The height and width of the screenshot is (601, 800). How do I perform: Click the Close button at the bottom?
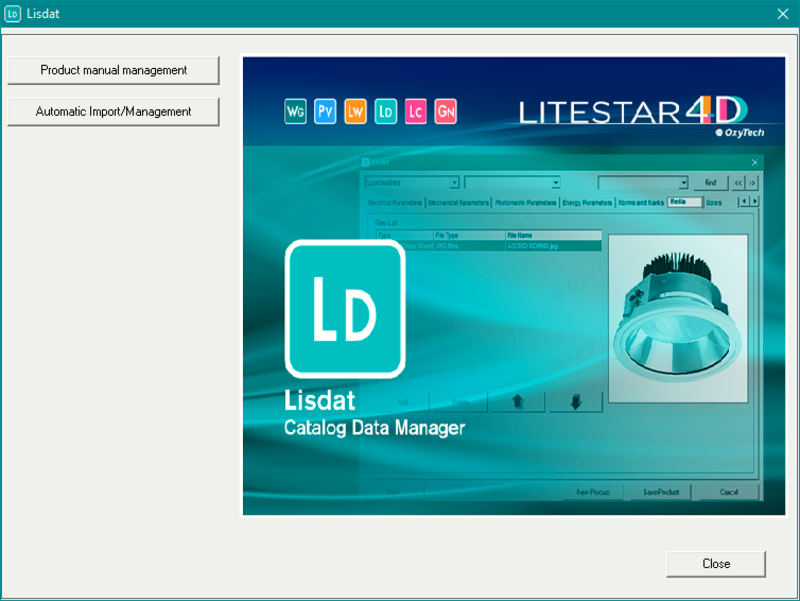click(x=716, y=564)
